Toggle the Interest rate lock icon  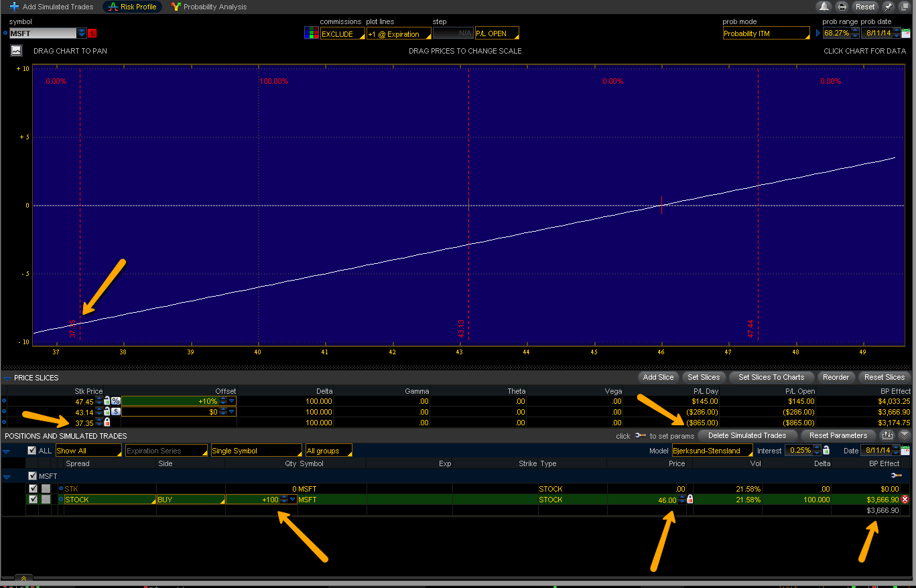[826, 451]
